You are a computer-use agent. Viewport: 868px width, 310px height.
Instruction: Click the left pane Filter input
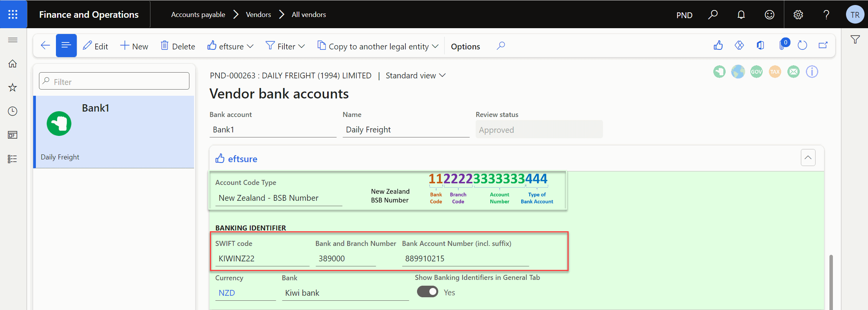(x=114, y=81)
